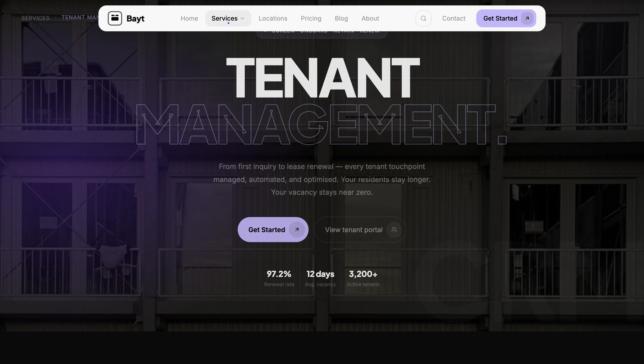Select the Blog navigation item
This screenshot has width=644, height=364.
(341, 18)
